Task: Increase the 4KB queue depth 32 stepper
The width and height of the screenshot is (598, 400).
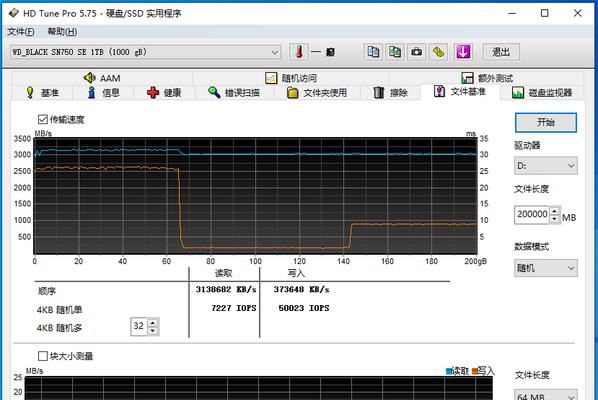Action: pyautogui.click(x=153, y=323)
